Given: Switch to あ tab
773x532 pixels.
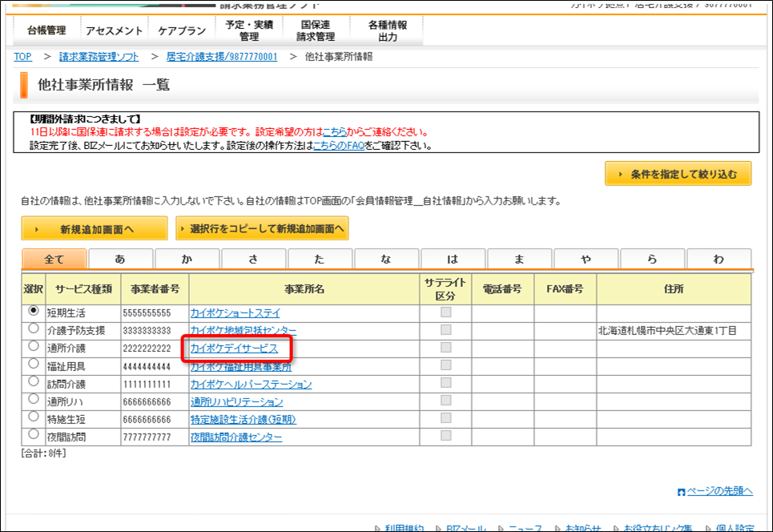Looking at the screenshot, I should point(120,260).
